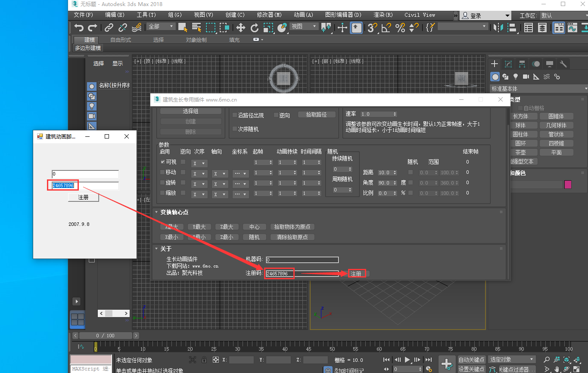The height and width of the screenshot is (373, 588).
Task: Toggle the Window/Crossing selection icon
Action: pos(224,28)
